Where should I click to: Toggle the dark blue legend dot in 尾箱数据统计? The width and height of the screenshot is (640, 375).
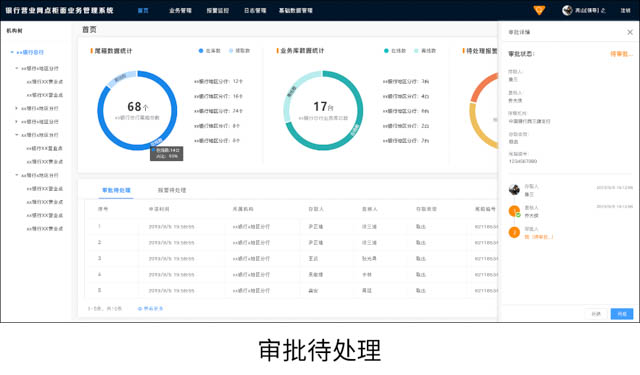click(x=201, y=51)
